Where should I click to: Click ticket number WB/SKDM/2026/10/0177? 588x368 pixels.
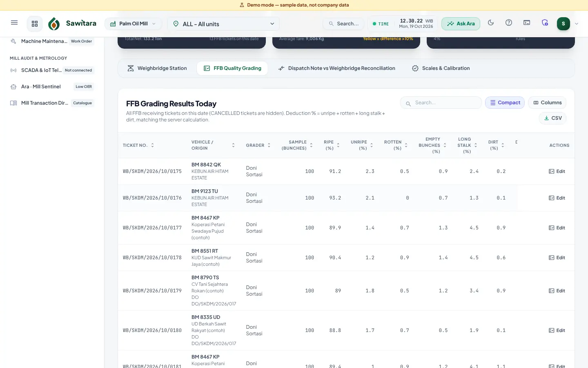tap(152, 228)
